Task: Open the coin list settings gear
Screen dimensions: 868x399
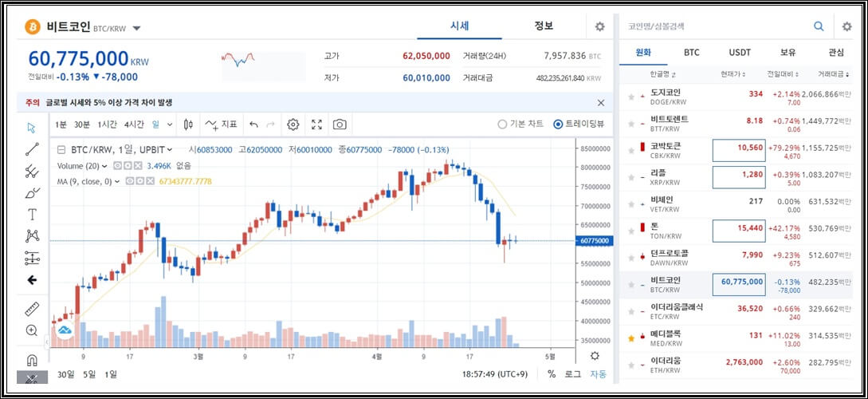Action: click(x=846, y=26)
